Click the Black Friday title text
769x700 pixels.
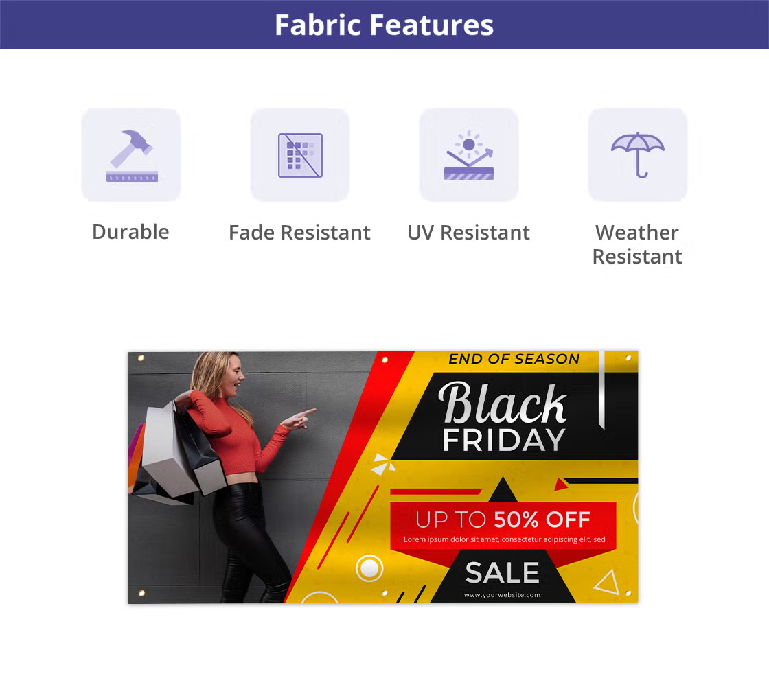(x=504, y=417)
